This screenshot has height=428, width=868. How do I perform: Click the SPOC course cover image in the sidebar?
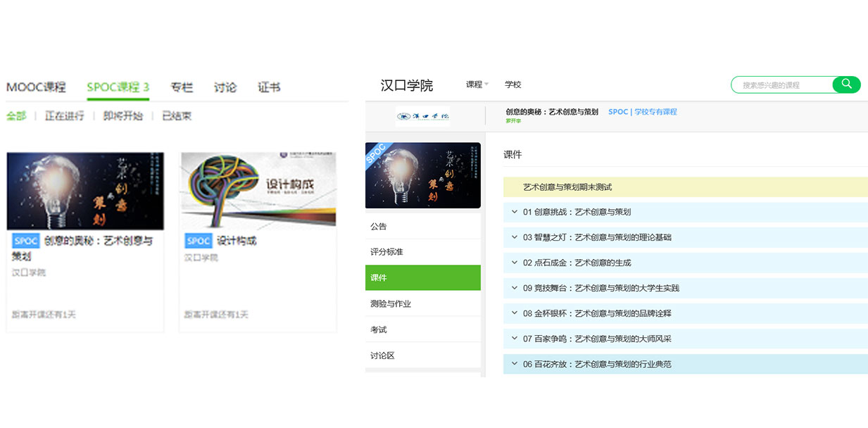(x=423, y=175)
